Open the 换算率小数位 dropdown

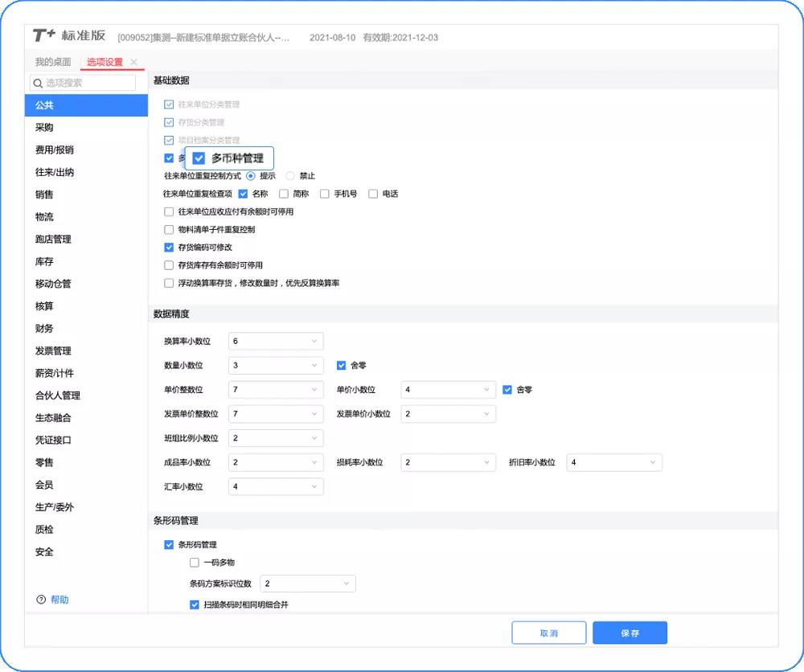(276, 342)
